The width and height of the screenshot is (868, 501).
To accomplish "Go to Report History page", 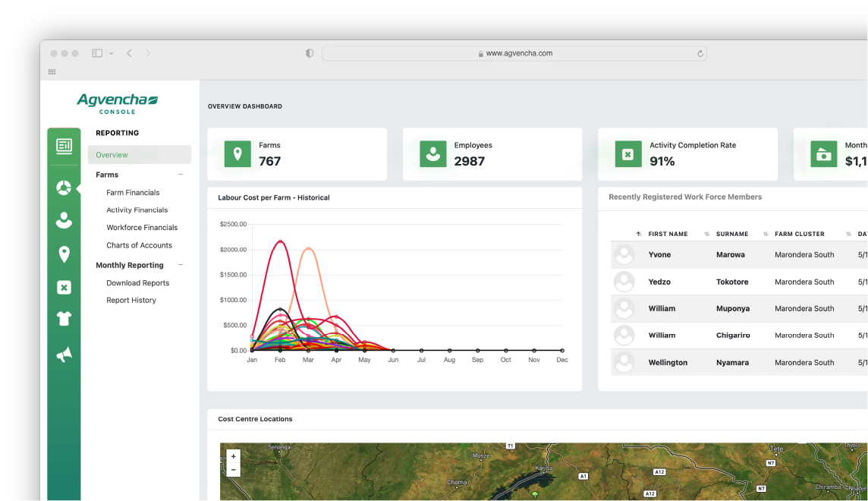I will click(x=131, y=301).
